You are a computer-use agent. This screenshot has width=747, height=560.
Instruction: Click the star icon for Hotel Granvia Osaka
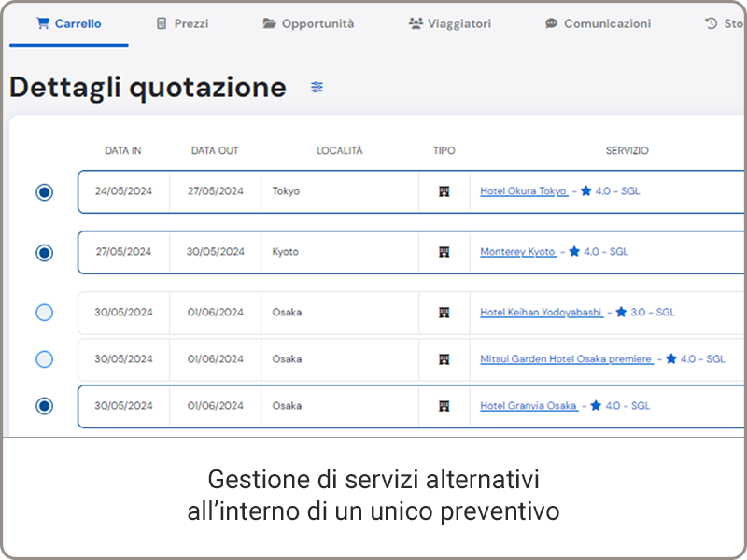pos(596,405)
